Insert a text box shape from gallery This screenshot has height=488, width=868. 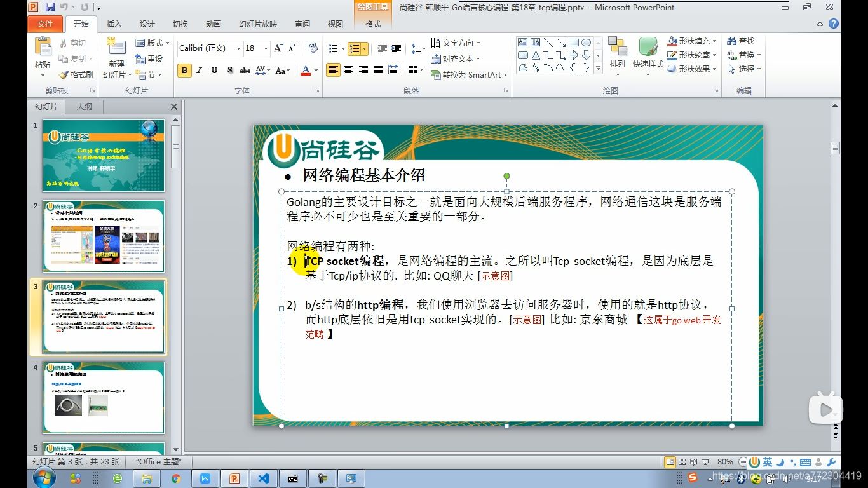pyautogui.click(x=523, y=43)
